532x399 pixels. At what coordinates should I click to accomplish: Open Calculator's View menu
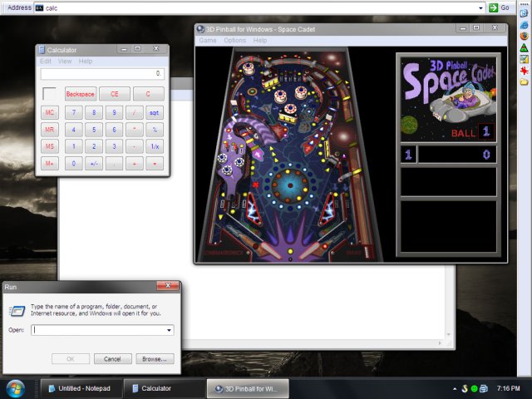[x=64, y=62]
